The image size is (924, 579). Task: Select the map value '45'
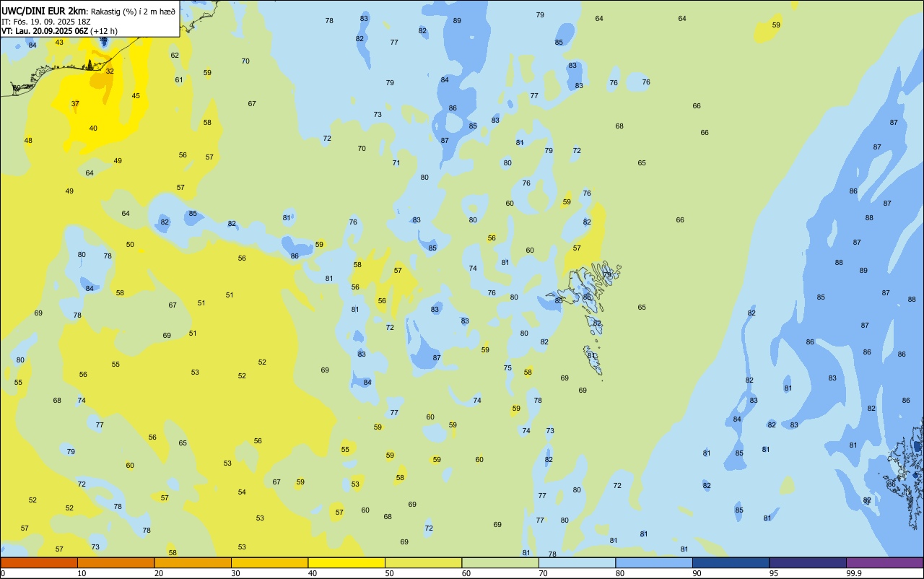(x=136, y=95)
